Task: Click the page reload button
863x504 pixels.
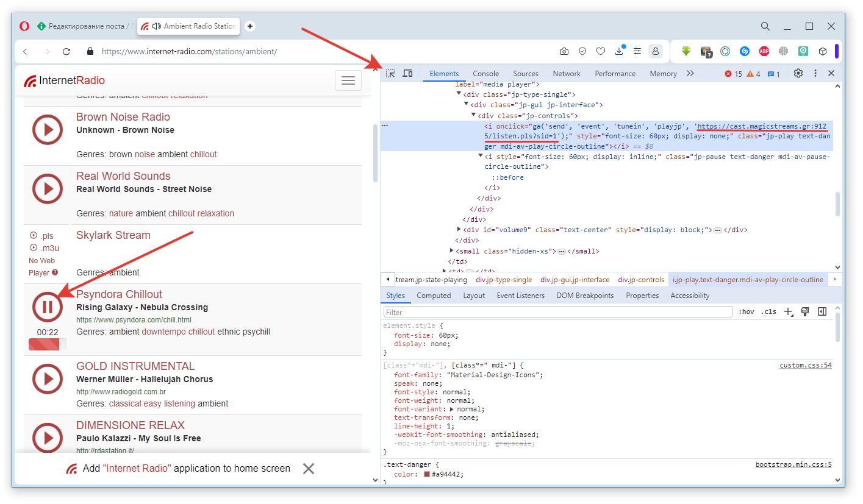Action: 66,52
